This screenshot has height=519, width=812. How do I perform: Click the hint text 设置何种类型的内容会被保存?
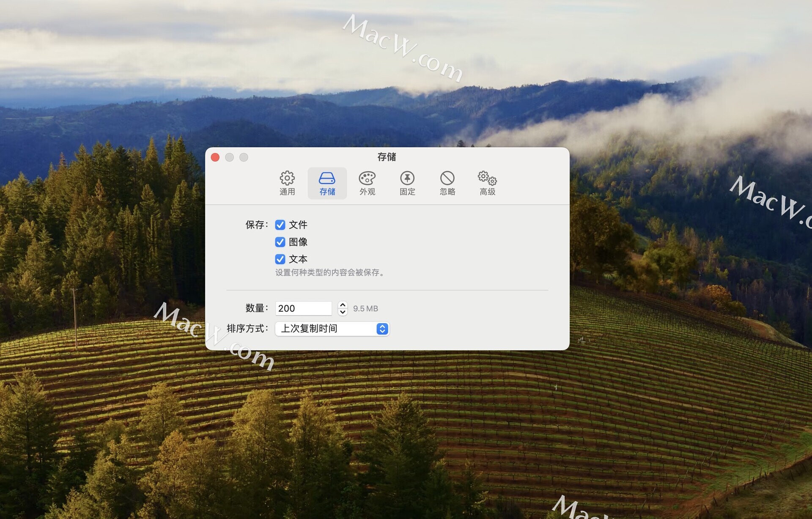[x=330, y=272]
